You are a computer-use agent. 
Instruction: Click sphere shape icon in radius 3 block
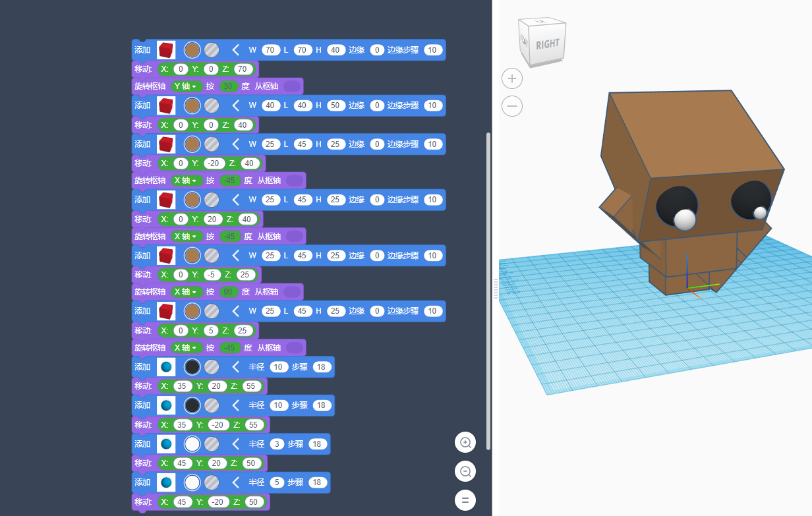tap(166, 444)
